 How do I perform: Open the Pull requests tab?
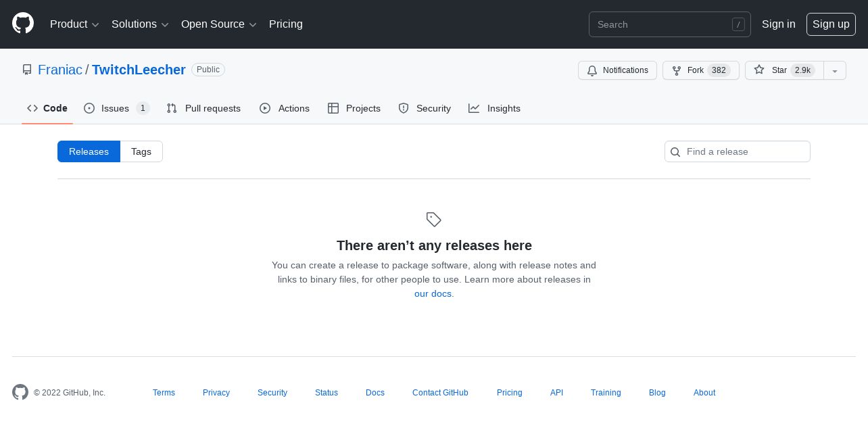[203, 108]
